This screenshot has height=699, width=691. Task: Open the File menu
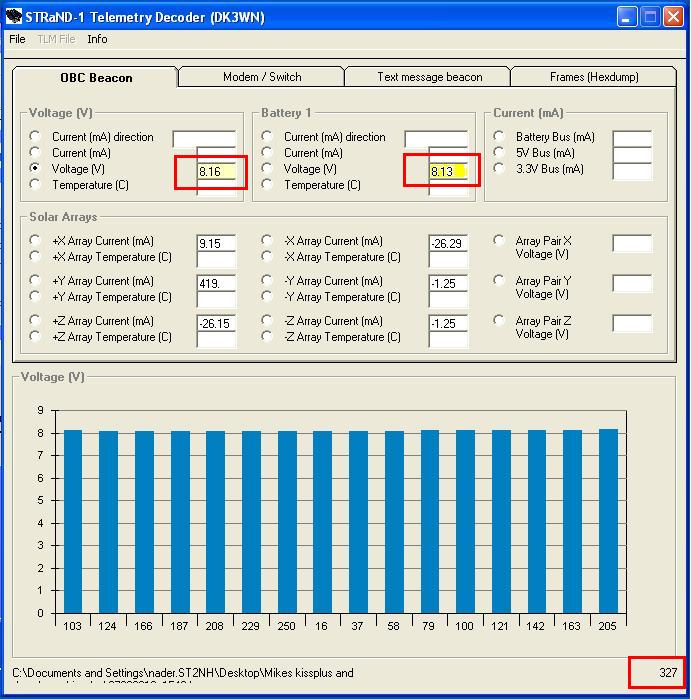click(17, 39)
